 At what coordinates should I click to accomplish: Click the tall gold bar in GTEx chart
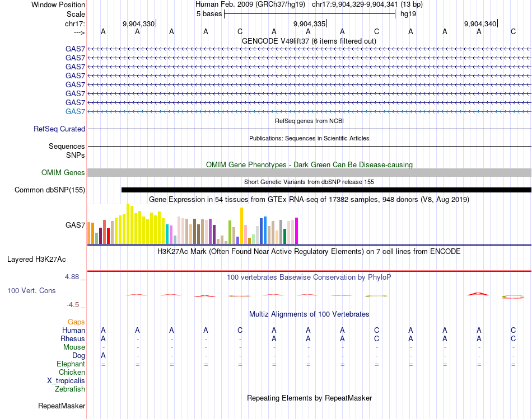(241, 226)
